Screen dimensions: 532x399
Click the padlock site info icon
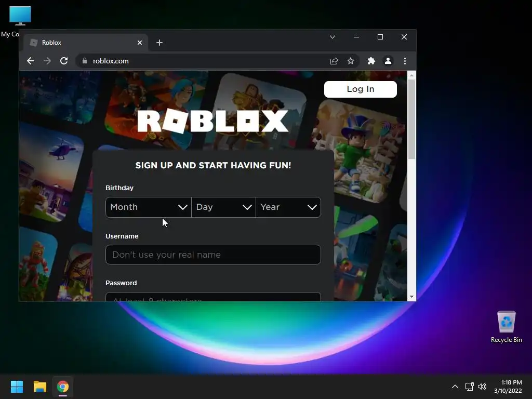tap(85, 61)
